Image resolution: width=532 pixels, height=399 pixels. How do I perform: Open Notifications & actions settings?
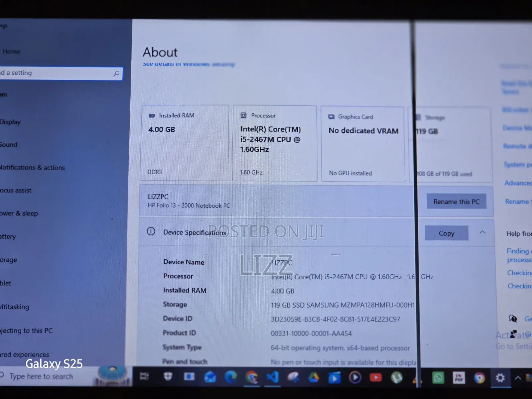32,168
